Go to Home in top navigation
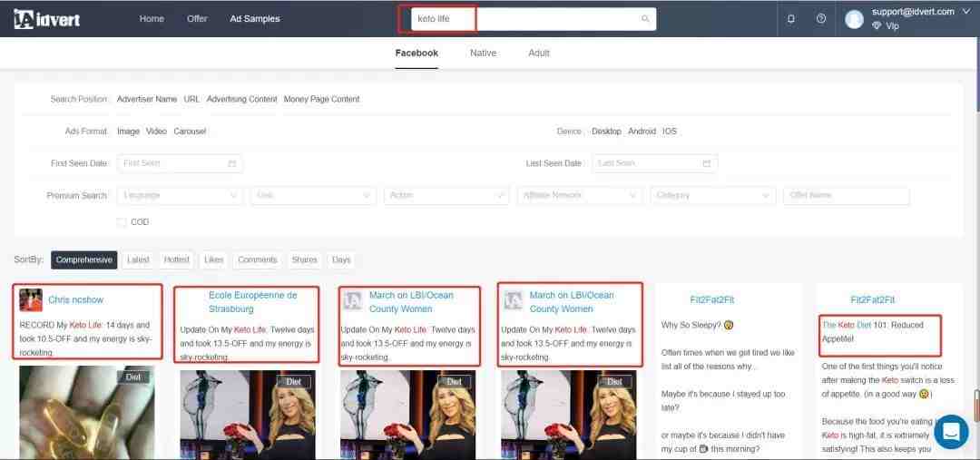Screen dimensions: 980x460 click(x=152, y=19)
